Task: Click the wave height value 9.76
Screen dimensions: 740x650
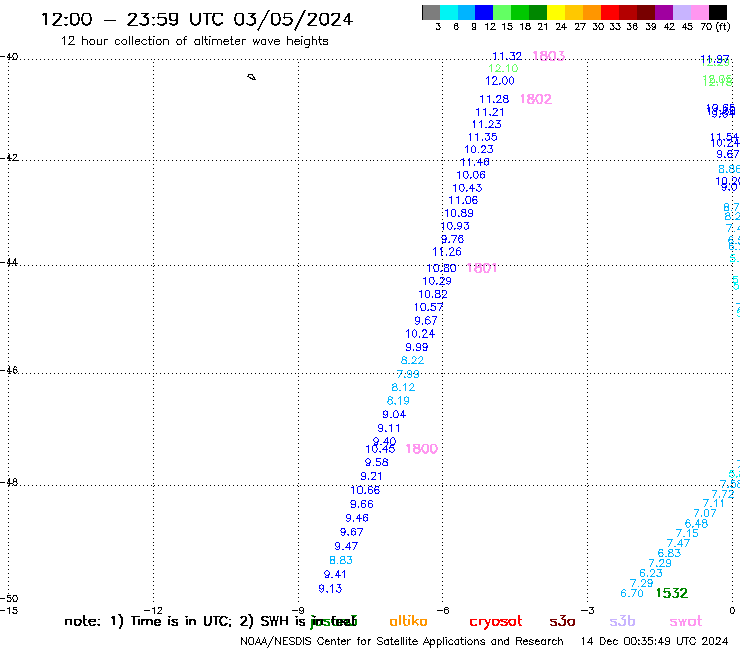Action: (x=452, y=239)
